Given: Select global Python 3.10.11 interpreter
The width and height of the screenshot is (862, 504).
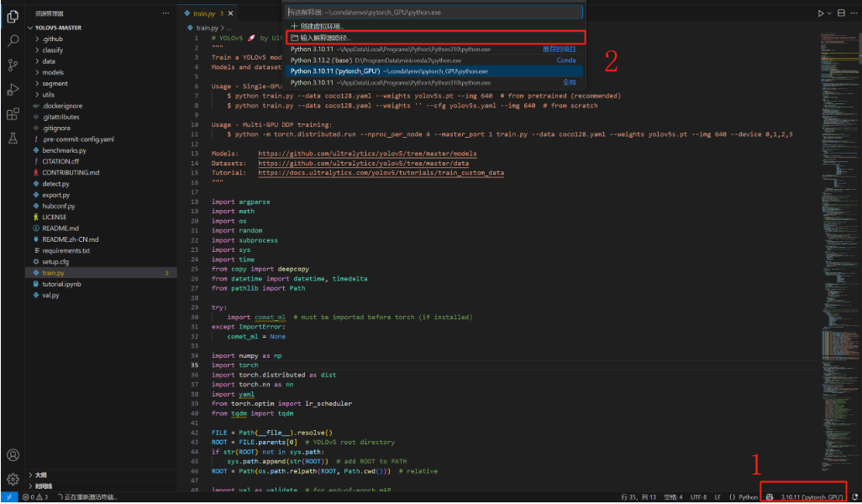Looking at the screenshot, I should tap(434, 82).
